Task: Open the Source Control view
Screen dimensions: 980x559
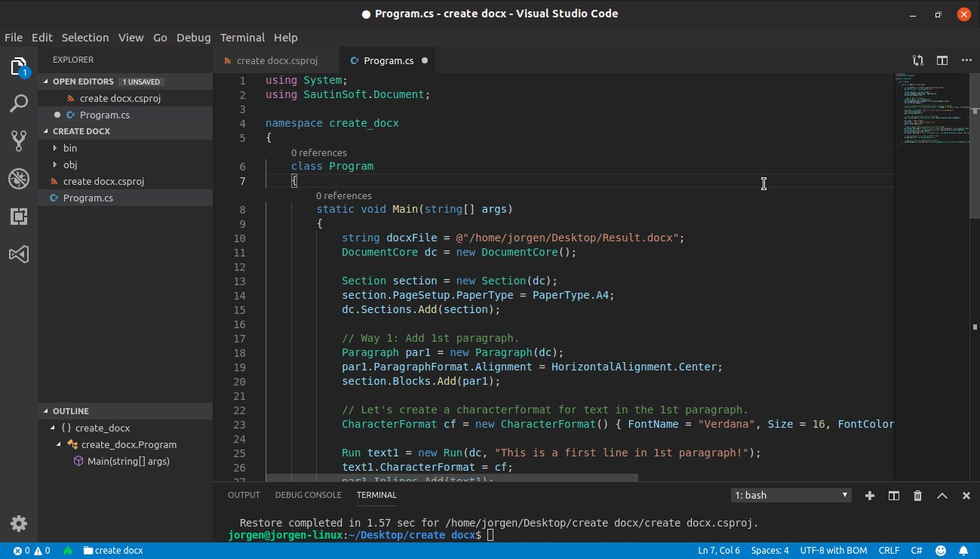Action: 19,140
